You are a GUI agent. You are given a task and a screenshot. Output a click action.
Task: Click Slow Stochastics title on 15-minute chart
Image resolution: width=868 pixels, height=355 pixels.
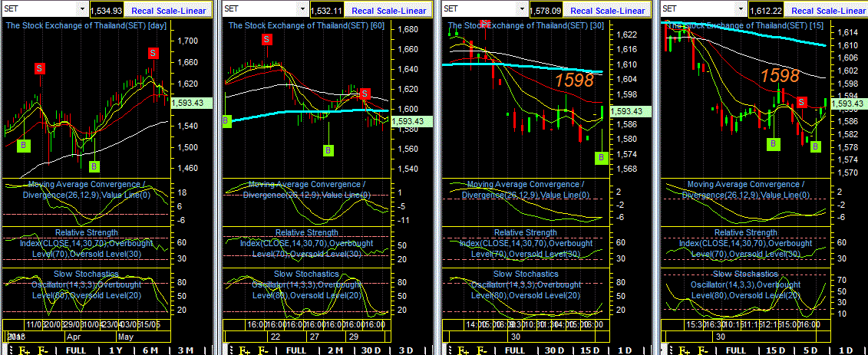point(744,274)
